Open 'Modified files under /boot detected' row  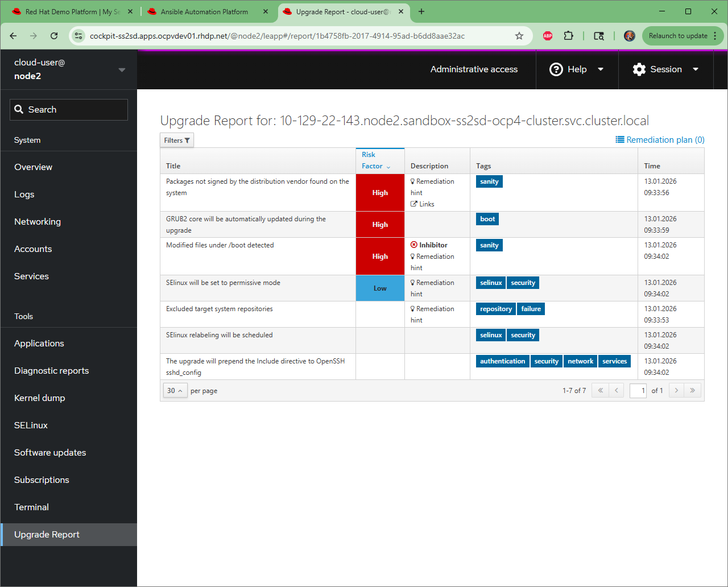tap(432, 257)
